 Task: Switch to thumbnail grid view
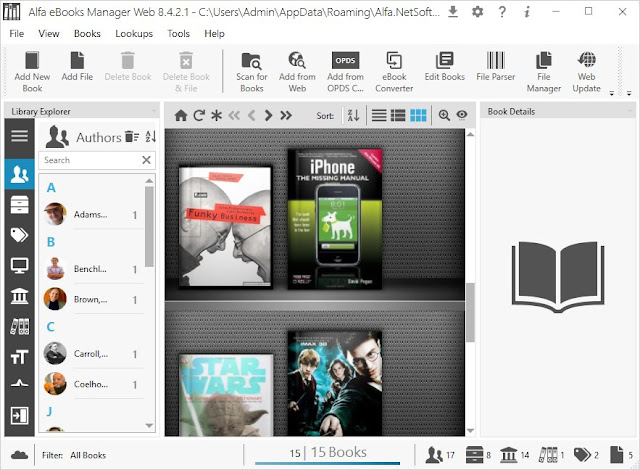coord(418,115)
